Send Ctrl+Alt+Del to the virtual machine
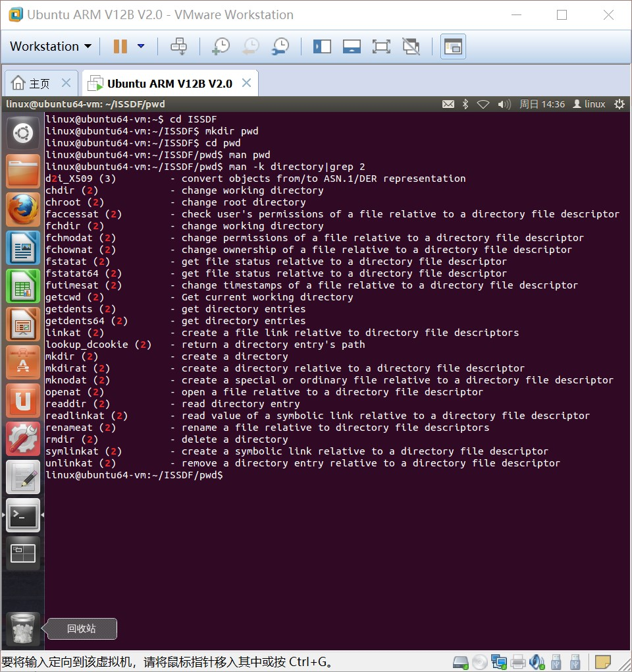Viewport: 632px width, 672px height. (178, 46)
